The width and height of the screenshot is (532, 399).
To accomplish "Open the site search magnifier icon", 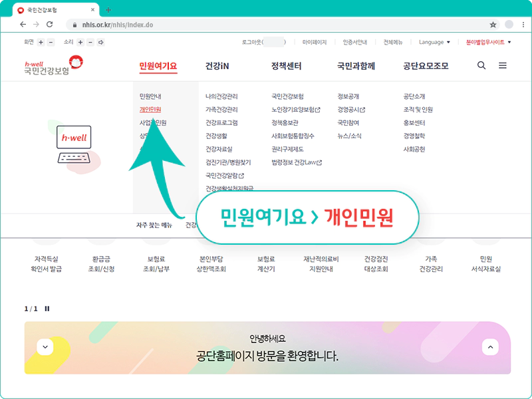I will [481, 65].
